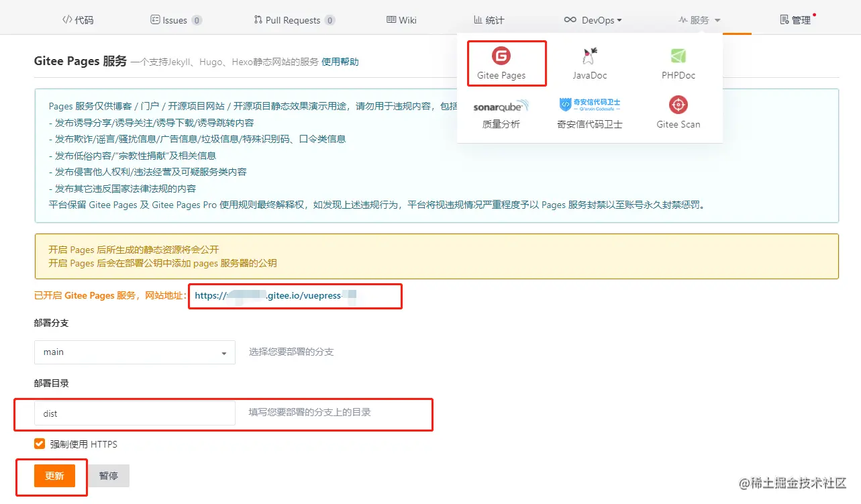The image size is (861, 504).
Task: Open the SonarQube quality analysis logo
Action: click(501, 106)
